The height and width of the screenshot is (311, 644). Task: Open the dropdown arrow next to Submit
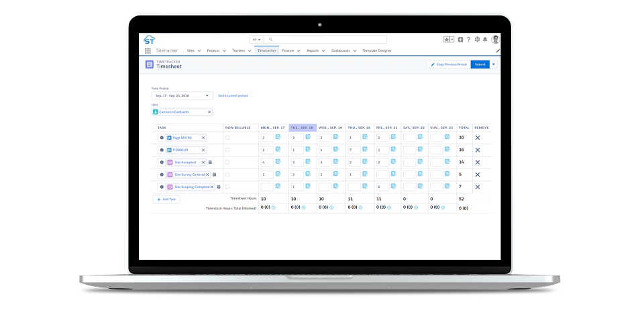(494, 64)
